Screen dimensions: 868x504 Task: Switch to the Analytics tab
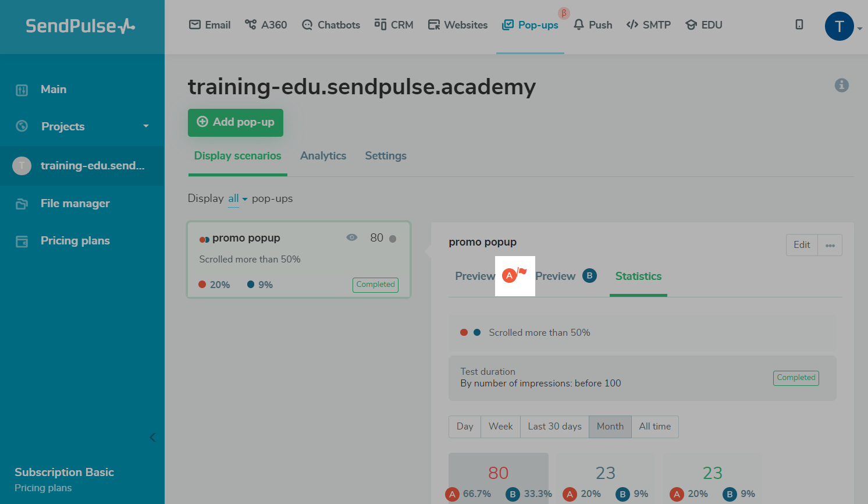tap(323, 156)
